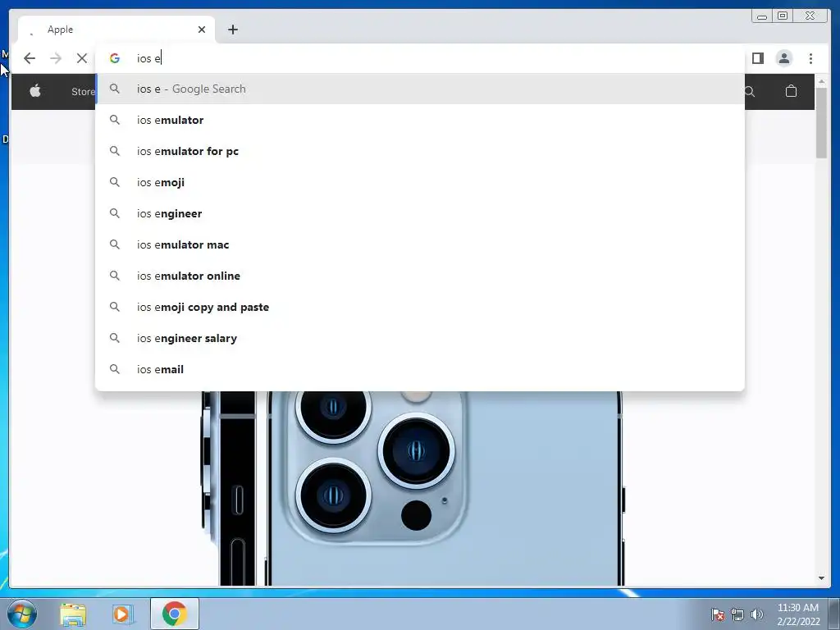840x630 pixels.
Task: Choose 'ios emulator online' suggestion
Action: [420, 276]
